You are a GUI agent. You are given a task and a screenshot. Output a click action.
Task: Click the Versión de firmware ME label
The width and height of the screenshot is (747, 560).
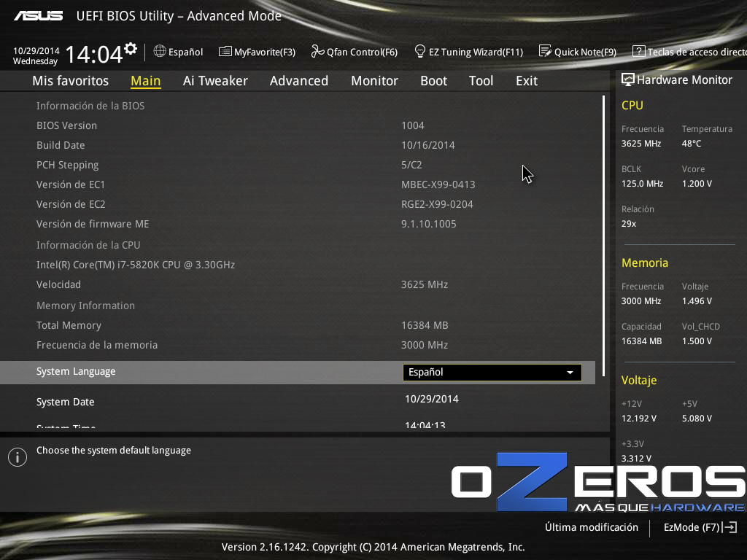pos(93,224)
